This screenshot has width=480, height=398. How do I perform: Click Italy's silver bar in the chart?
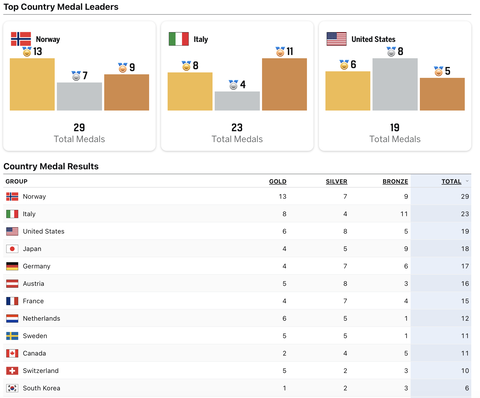tap(237, 101)
